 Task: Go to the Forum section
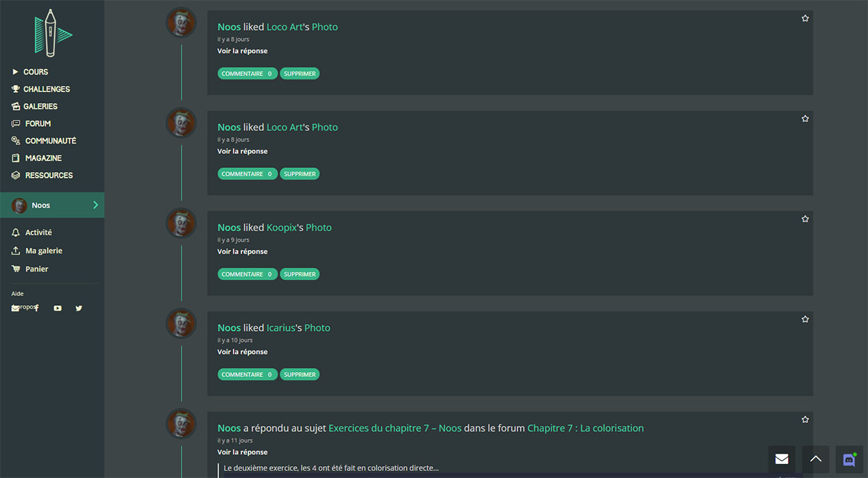click(x=38, y=123)
